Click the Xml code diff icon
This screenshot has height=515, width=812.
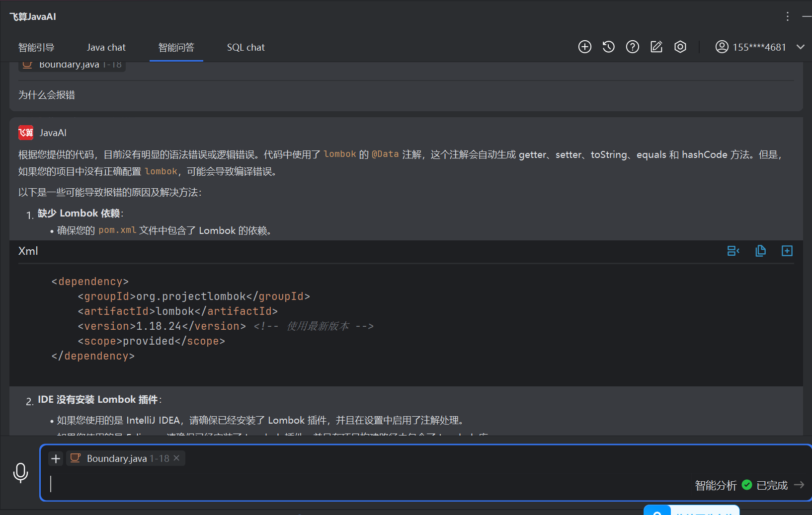click(x=733, y=251)
